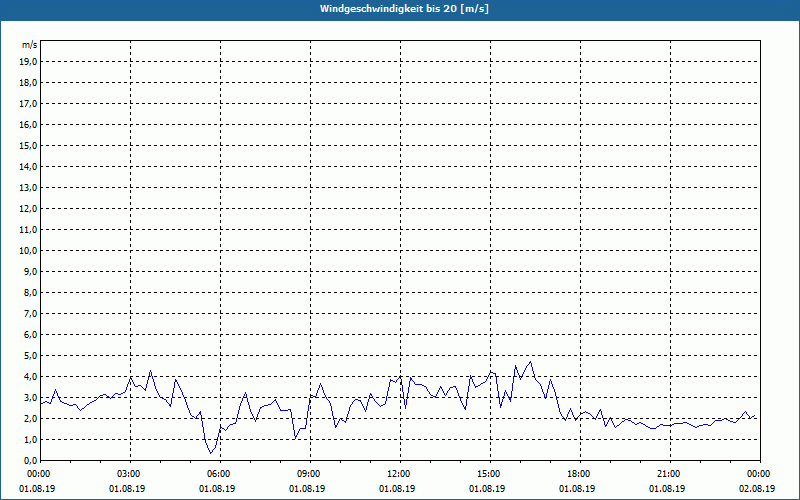
Task: Select the '01.08.19' date under '03:00'
Action: [127, 488]
